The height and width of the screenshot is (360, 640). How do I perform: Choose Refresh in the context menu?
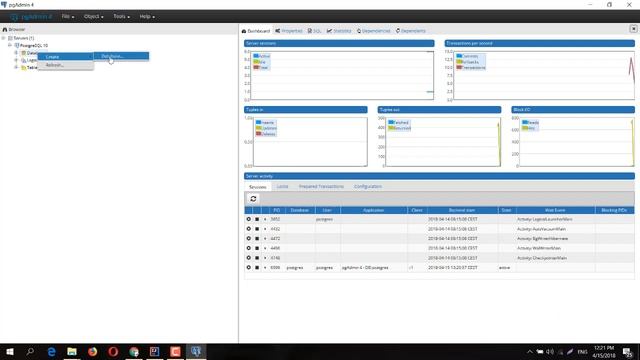point(65,65)
